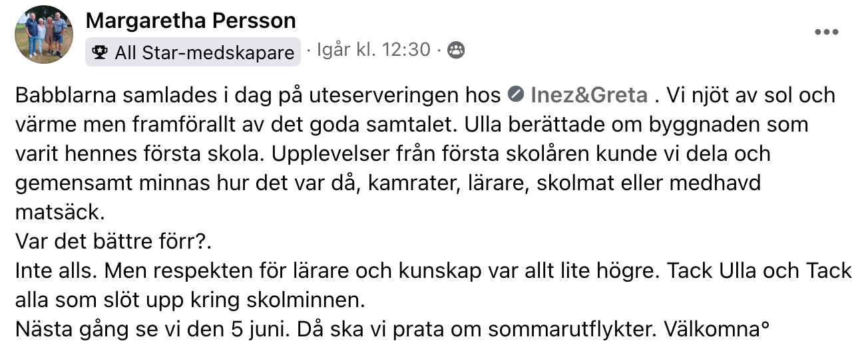868x355 pixels.
Task: Click the audience group icon beside timestamp
Action: [456, 51]
